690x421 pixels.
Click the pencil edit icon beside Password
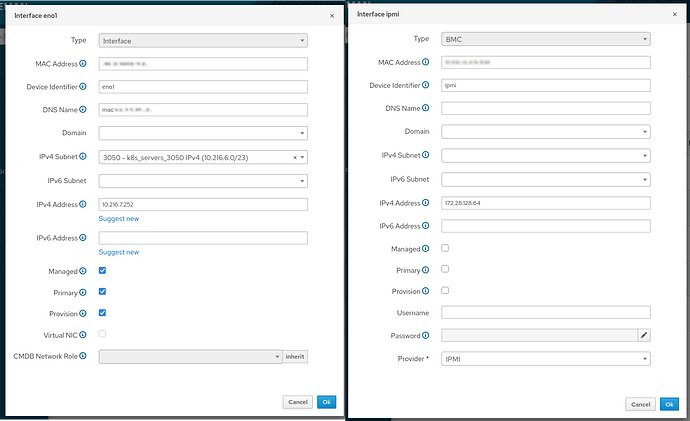coord(644,335)
